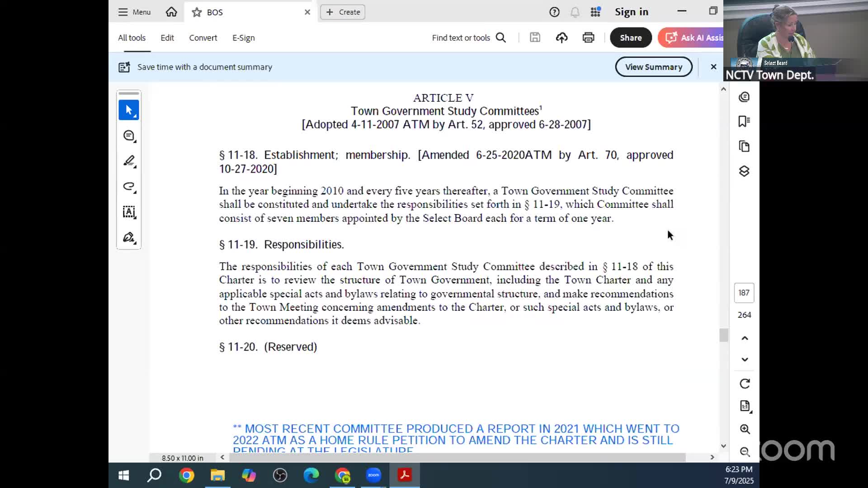Viewport: 868px width, 488px height.
Task: Open Windows taskbar search
Action: point(155,475)
